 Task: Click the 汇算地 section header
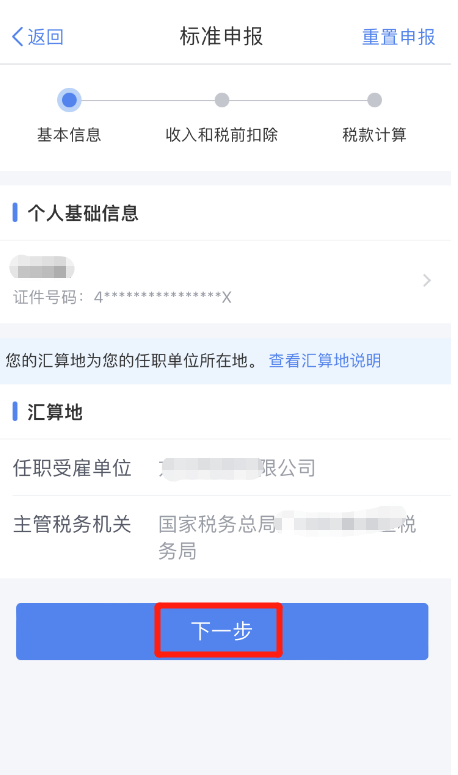pyautogui.click(x=55, y=412)
